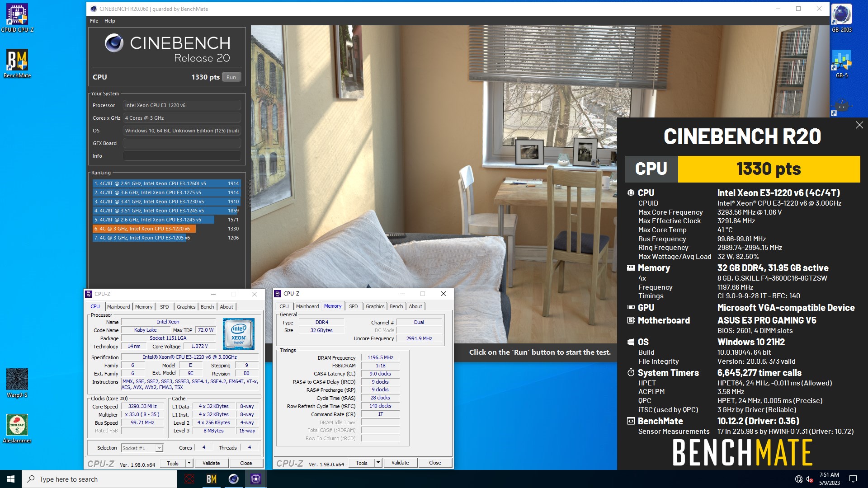
Task: Click Validate button in left CPU-Z
Action: click(x=211, y=463)
